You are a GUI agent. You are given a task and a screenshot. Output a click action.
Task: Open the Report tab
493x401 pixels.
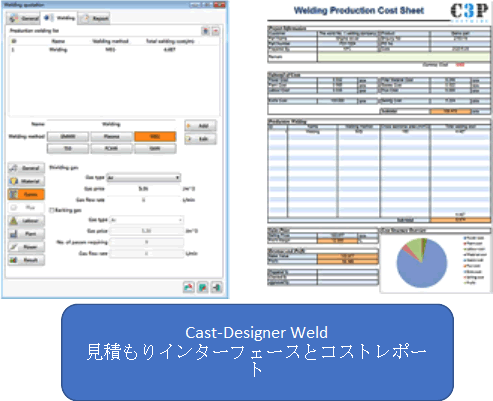[96, 18]
